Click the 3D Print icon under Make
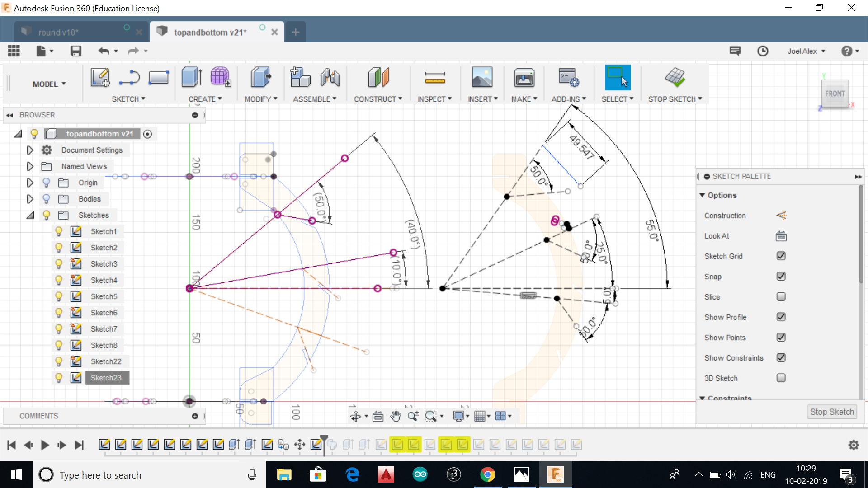 click(524, 78)
